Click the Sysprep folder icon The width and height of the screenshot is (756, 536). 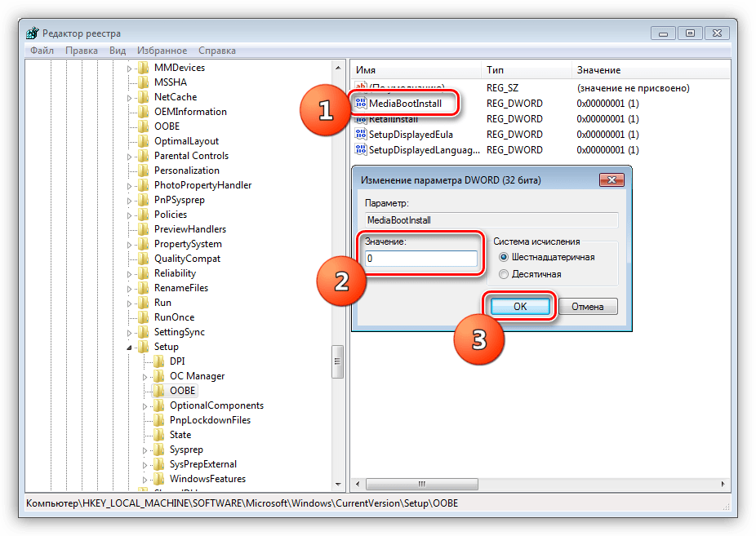(x=159, y=450)
